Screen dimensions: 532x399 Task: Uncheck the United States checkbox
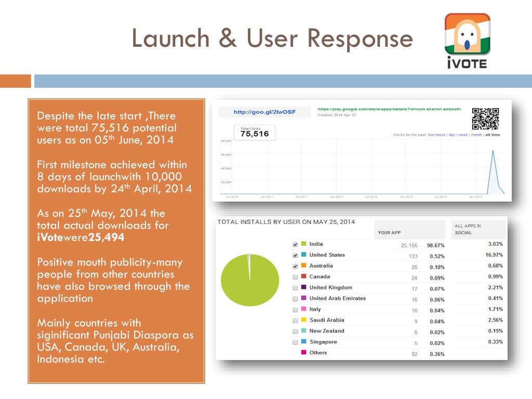click(295, 256)
